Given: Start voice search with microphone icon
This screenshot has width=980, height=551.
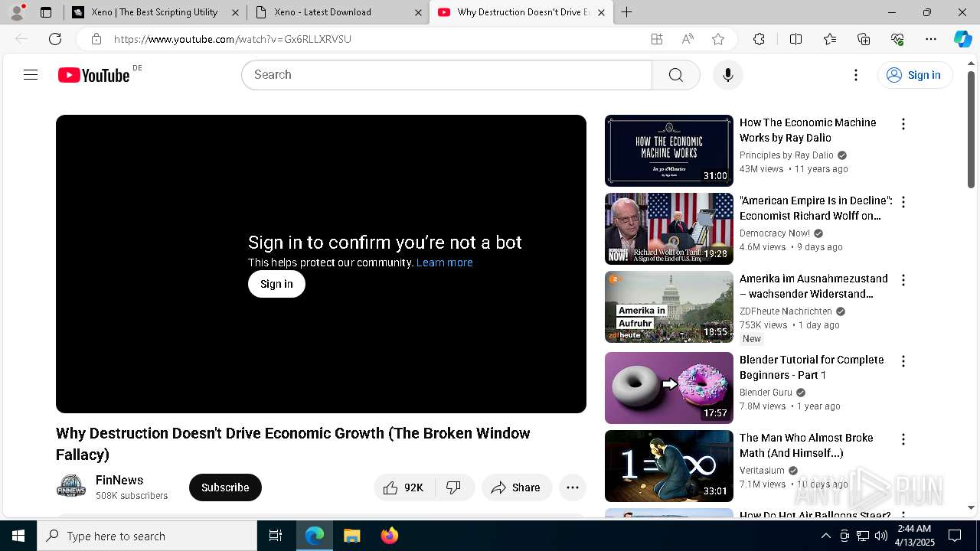Looking at the screenshot, I should click(x=728, y=75).
